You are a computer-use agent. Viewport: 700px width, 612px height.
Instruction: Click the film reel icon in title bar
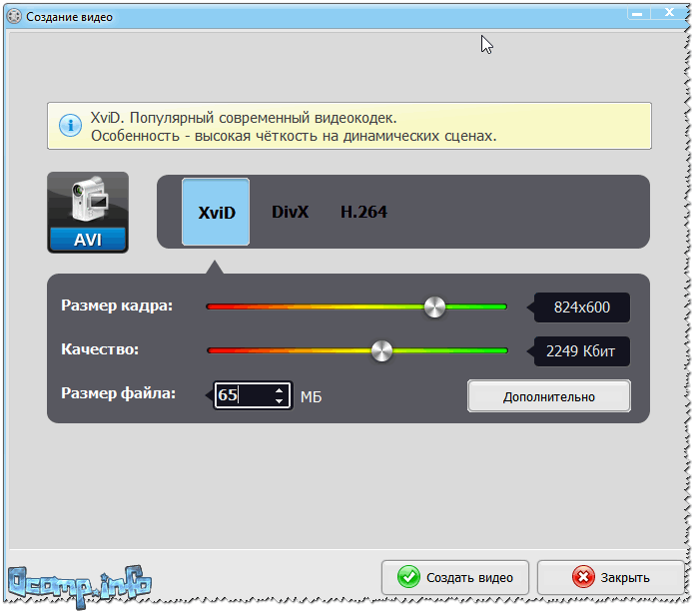[14, 17]
